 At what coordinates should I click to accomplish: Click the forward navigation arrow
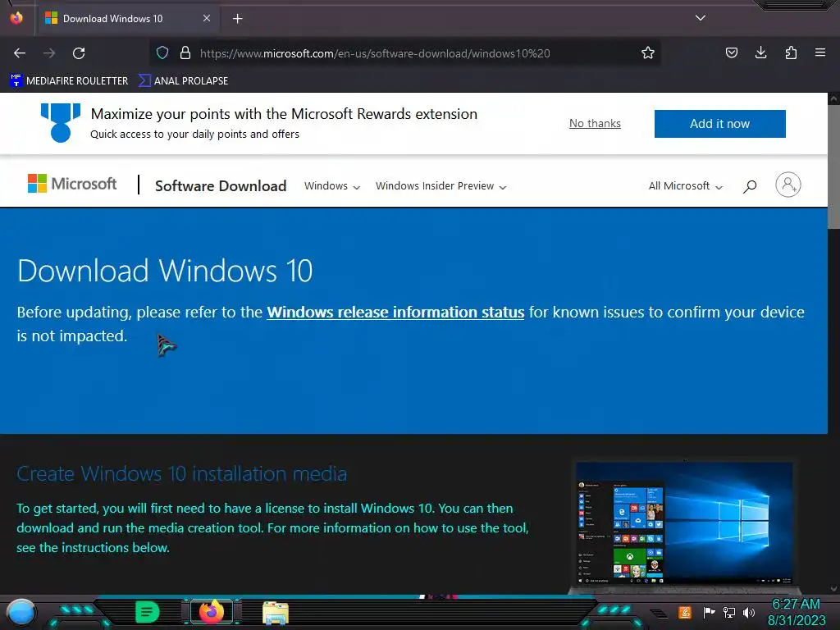(49, 53)
